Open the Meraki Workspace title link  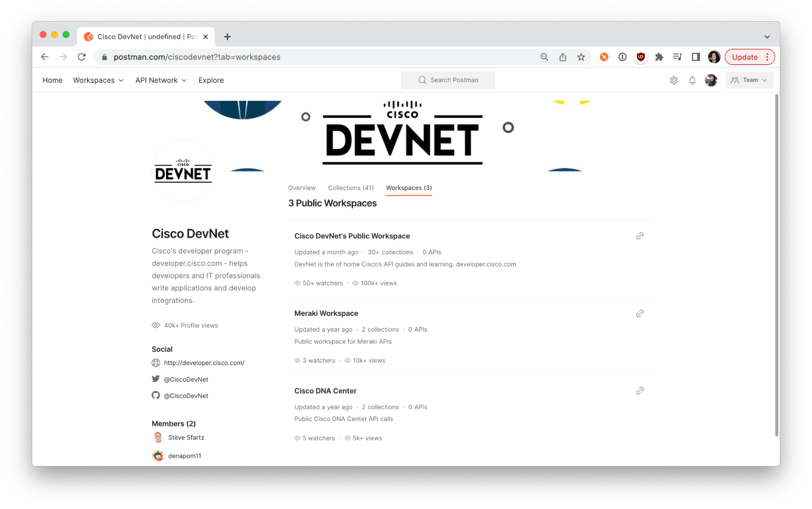326,313
